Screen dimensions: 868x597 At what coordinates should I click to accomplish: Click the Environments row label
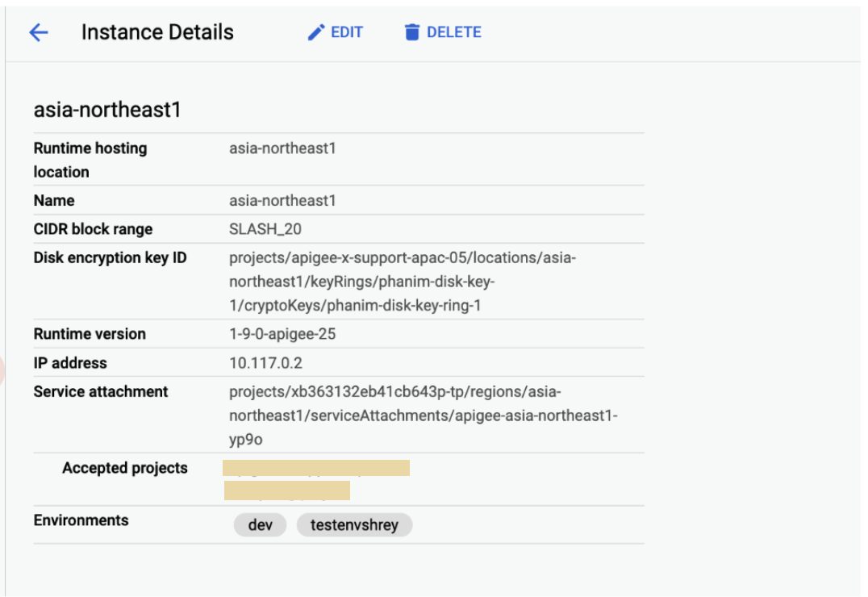[81, 520]
